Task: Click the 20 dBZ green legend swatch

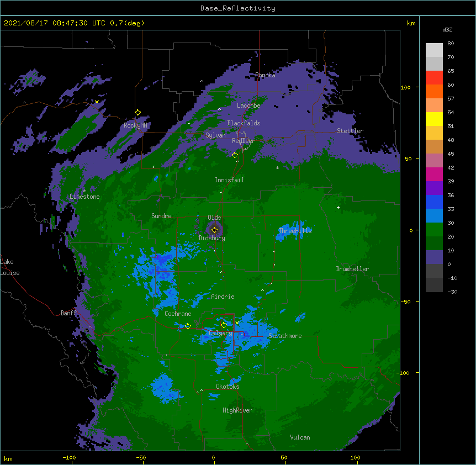Action: pyautogui.click(x=434, y=230)
